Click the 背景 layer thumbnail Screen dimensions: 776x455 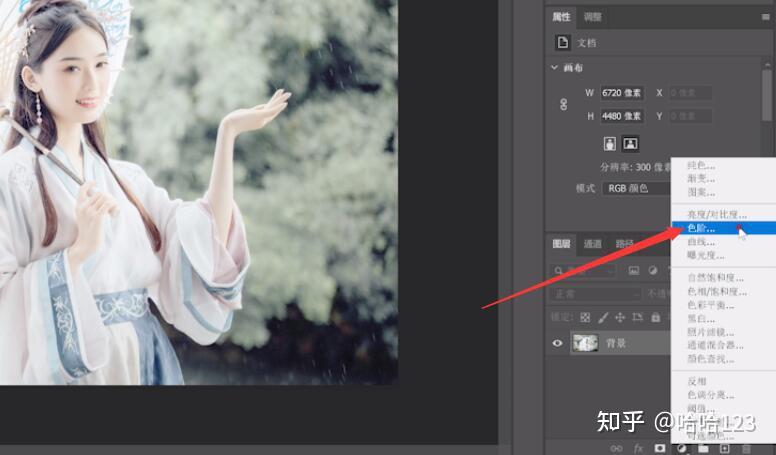585,343
